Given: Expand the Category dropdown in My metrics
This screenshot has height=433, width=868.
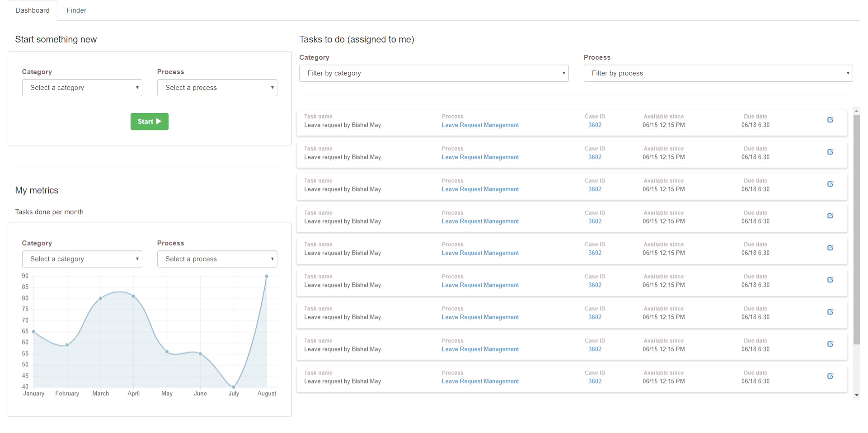Looking at the screenshot, I should click(82, 259).
